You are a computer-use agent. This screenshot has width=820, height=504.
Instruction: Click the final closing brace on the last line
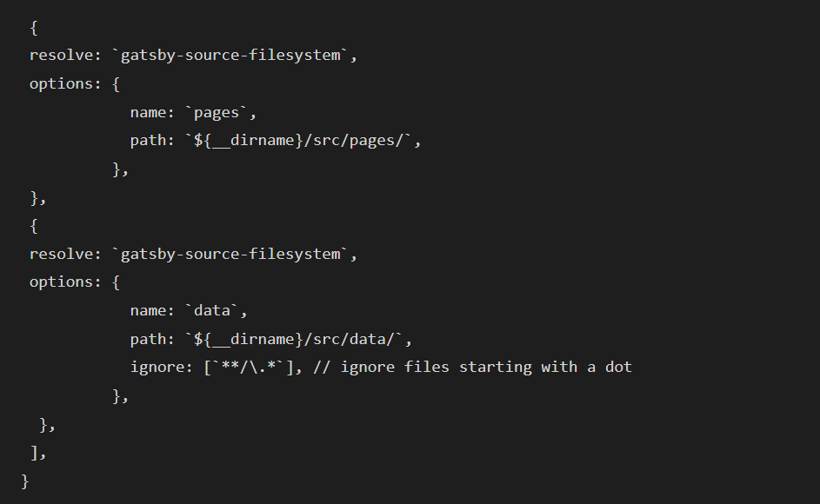pos(24,481)
